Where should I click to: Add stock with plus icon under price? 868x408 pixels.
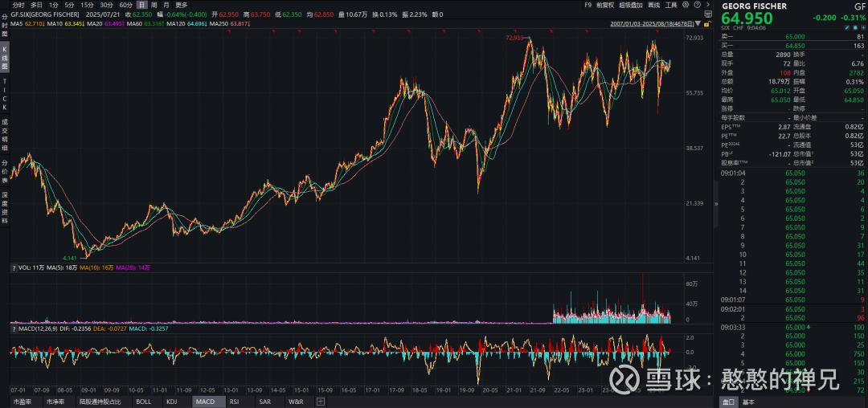[x=863, y=27]
